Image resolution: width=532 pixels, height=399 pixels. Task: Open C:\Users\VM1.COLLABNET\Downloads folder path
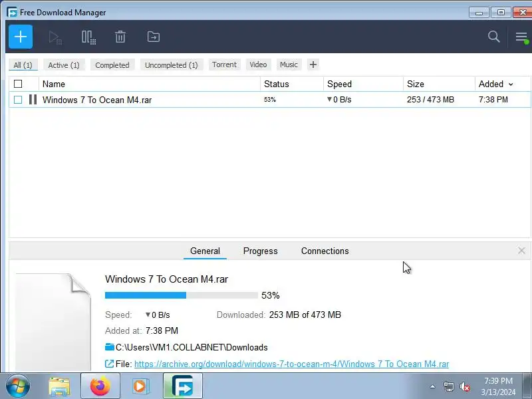[192, 347]
